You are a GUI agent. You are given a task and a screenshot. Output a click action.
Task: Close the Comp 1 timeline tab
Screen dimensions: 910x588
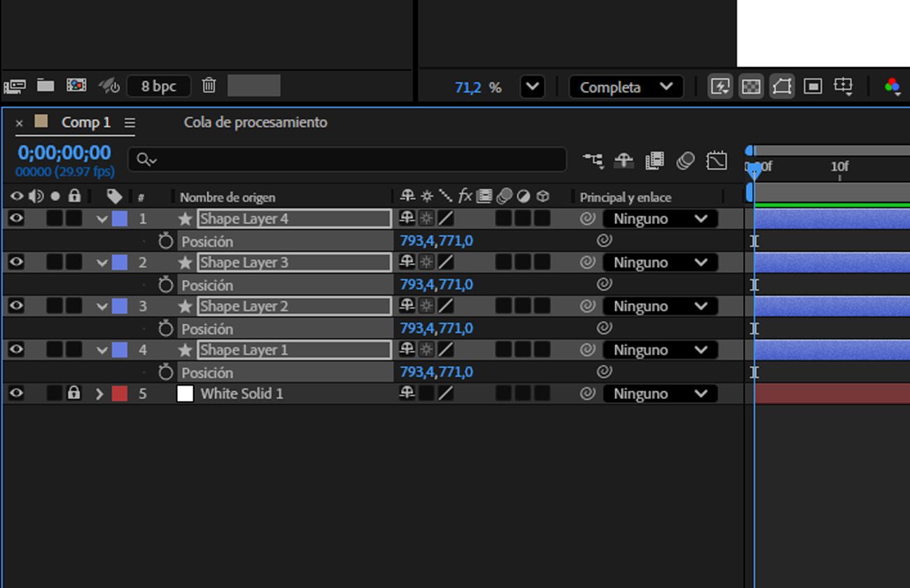tap(19, 123)
